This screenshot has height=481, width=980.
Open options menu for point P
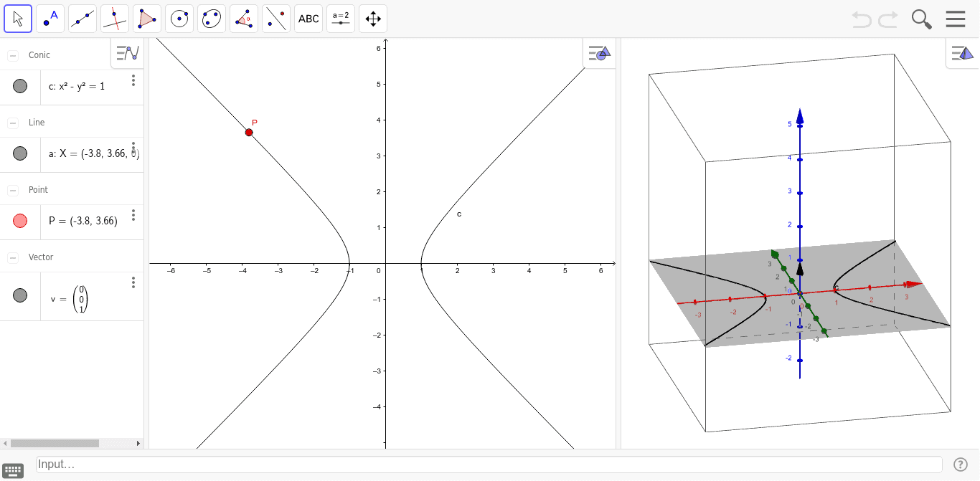(x=133, y=215)
